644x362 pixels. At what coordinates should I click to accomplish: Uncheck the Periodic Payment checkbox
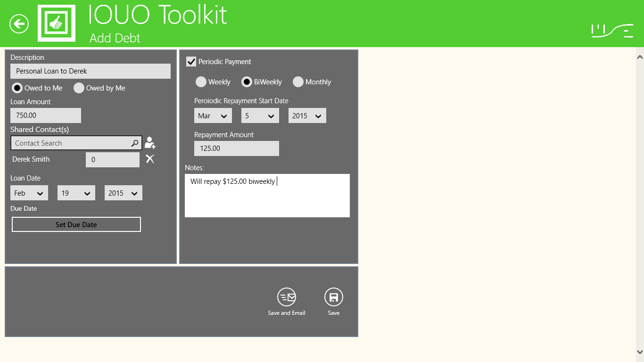(x=191, y=62)
